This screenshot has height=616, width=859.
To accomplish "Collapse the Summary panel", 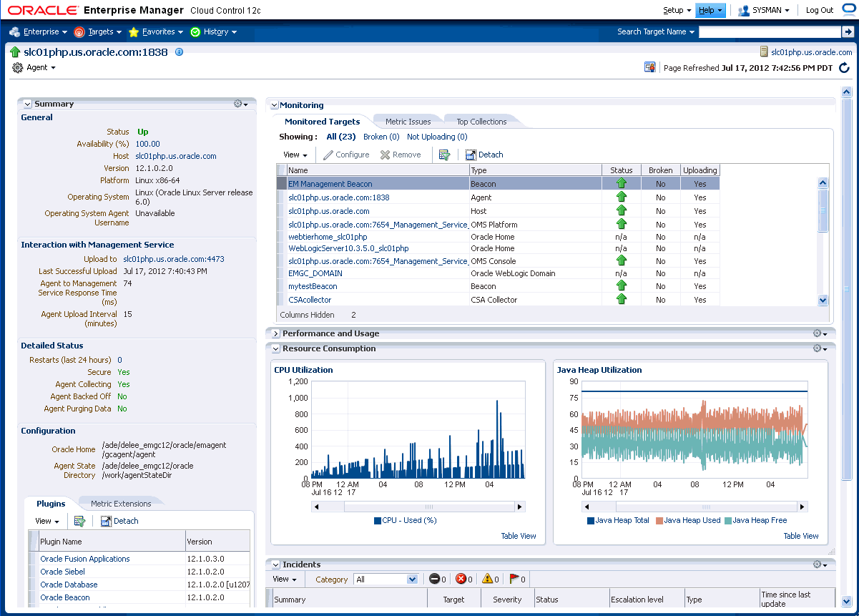I will (x=27, y=104).
